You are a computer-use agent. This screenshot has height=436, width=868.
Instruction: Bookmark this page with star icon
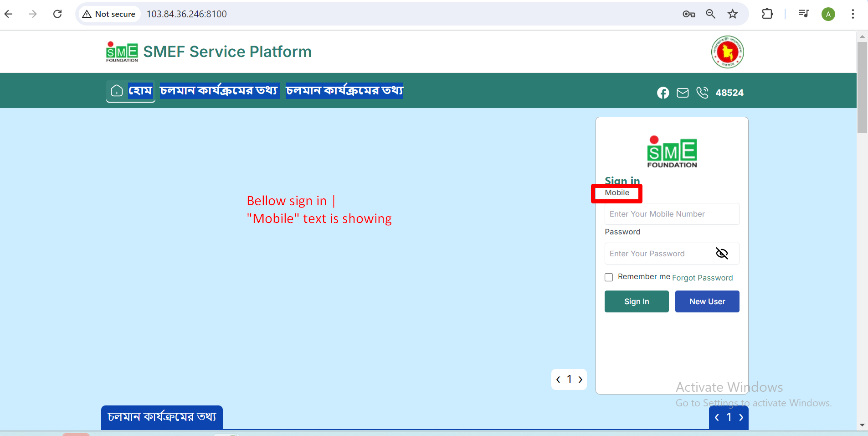click(733, 14)
